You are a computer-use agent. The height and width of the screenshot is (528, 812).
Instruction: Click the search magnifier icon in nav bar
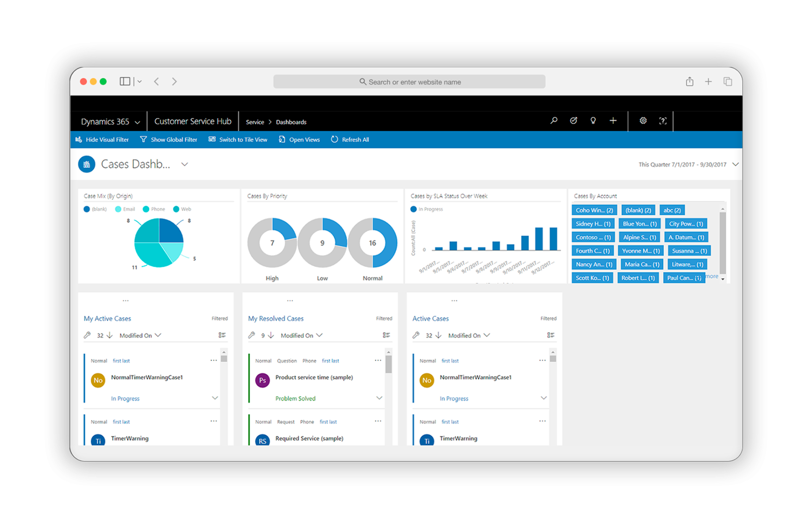554,121
